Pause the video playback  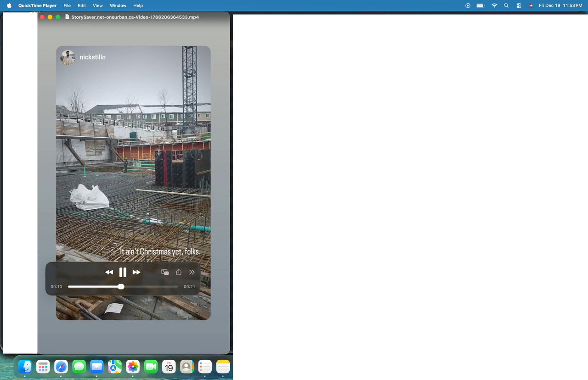point(123,272)
